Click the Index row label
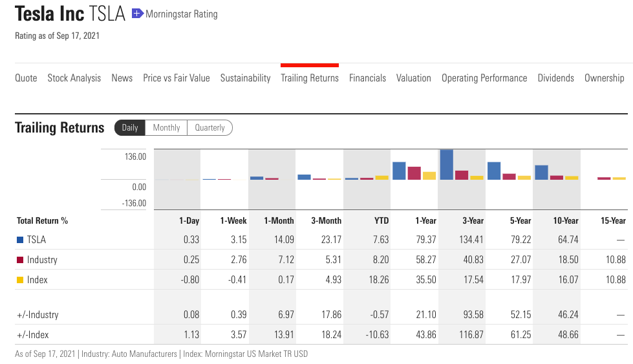Viewport: 633px width, 364px height. click(x=37, y=280)
